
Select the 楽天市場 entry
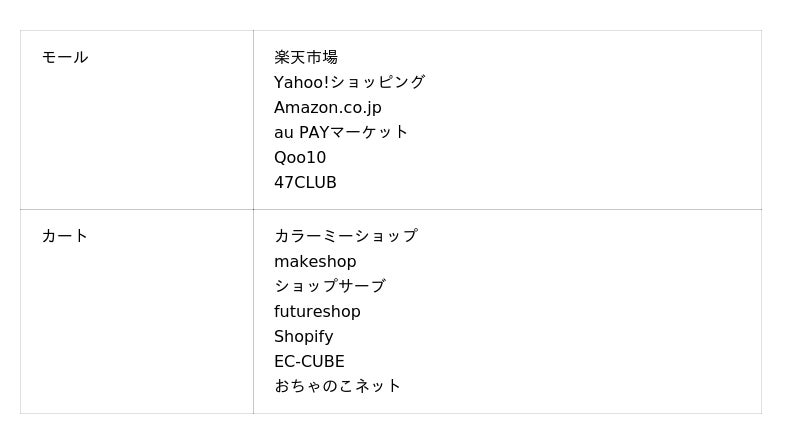pos(306,58)
